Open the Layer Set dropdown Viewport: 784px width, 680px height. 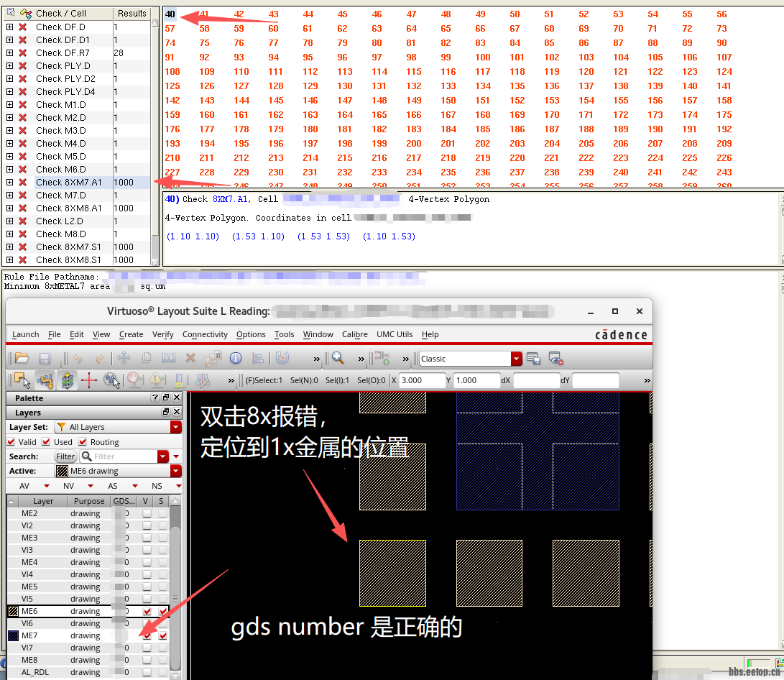coord(175,427)
